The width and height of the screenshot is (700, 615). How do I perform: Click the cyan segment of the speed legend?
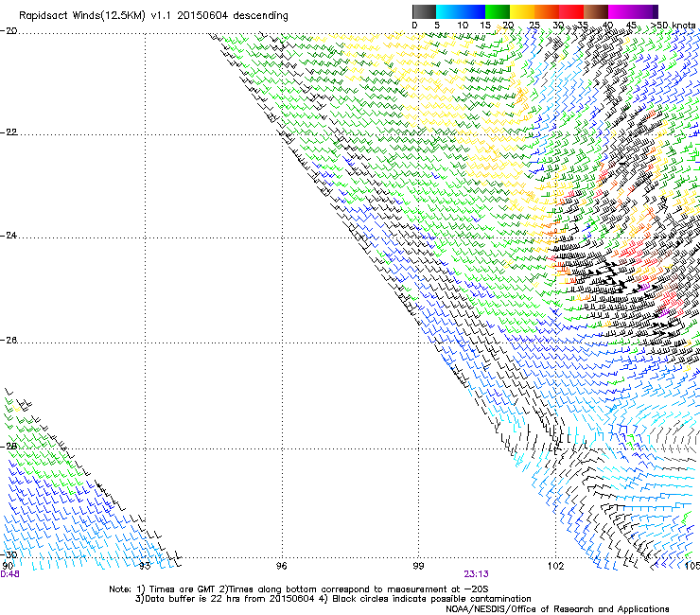(x=448, y=11)
